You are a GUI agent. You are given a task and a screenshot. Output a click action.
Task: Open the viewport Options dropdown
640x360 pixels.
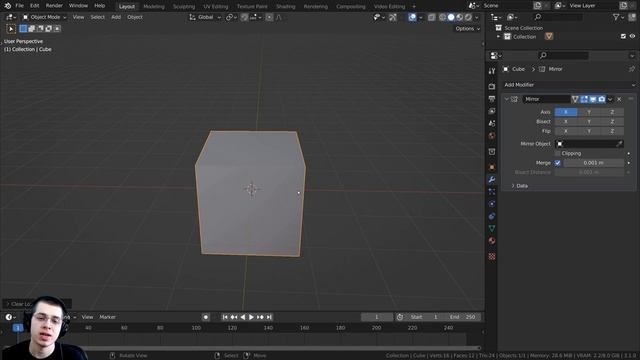click(468, 29)
